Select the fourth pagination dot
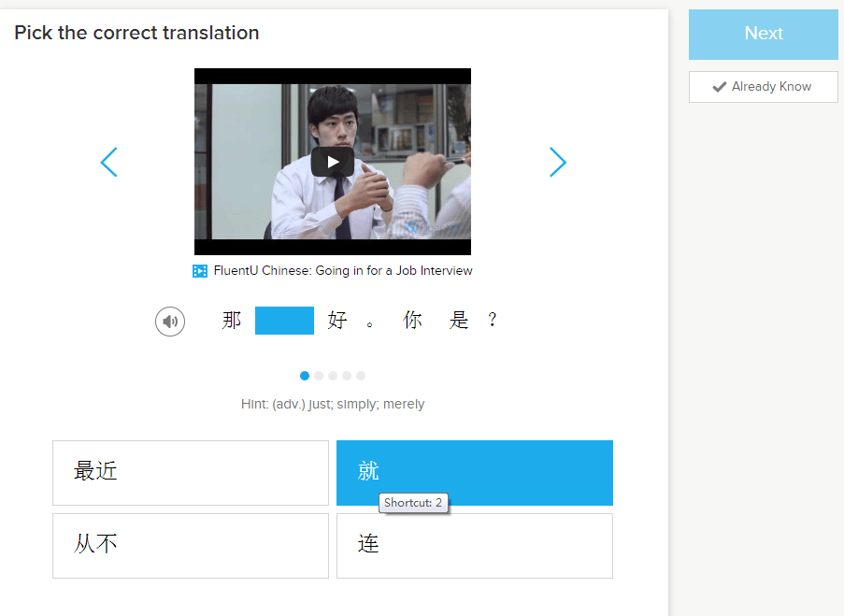Screen dimensions: 844x616 coord(347,376)
